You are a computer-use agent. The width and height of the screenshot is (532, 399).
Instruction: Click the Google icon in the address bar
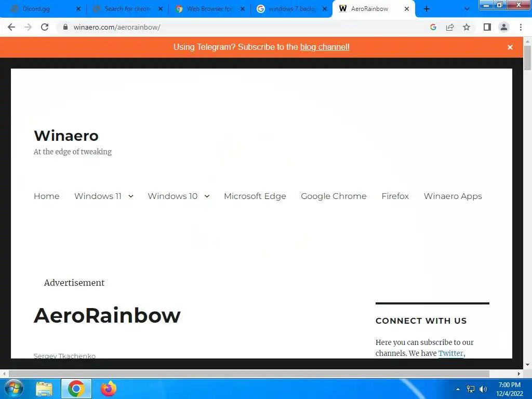[433, 27]
